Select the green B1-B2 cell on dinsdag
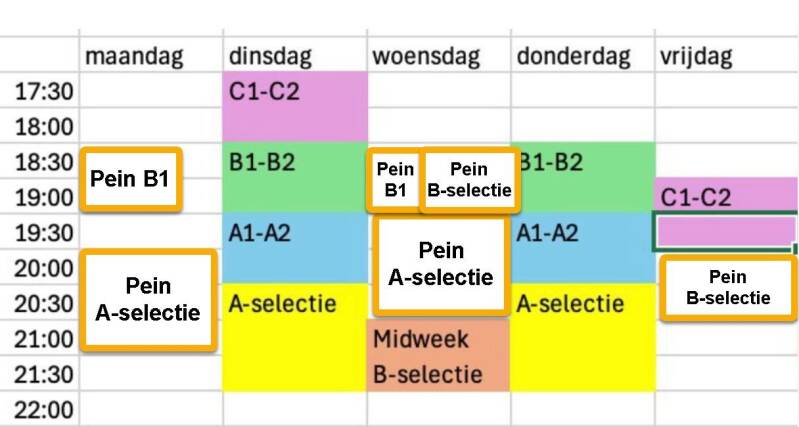Viewport: 799px width, 427px height. (294, 177)
